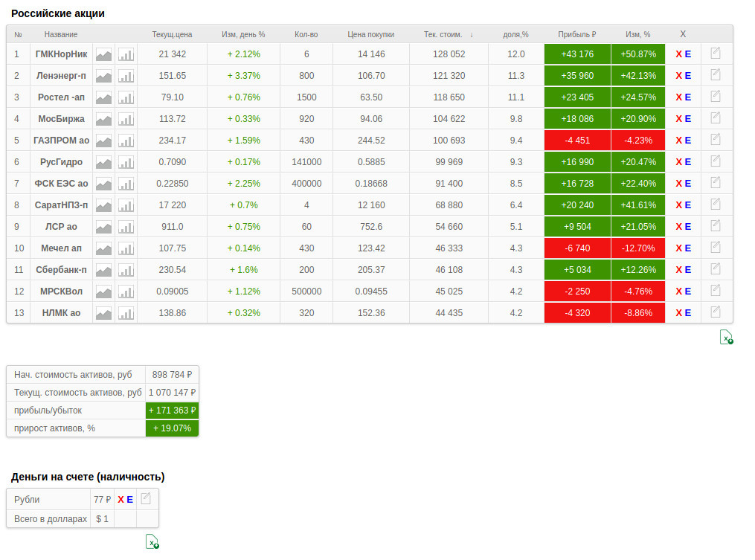
Task: Sort by Изм, день % header
Action: tap(243, 34)
